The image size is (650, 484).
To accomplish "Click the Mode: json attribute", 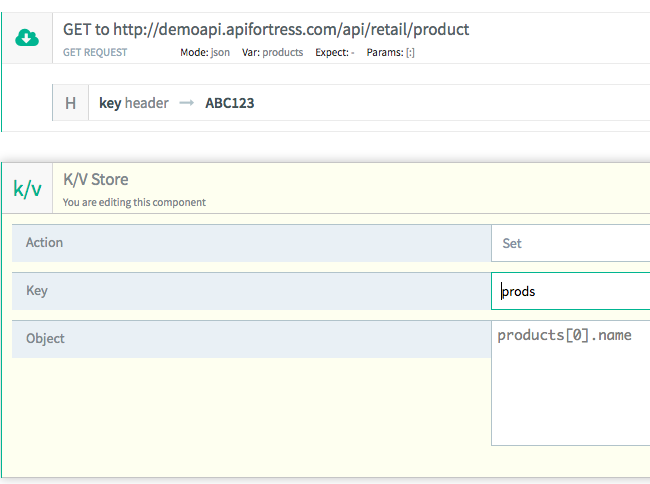I will click(x=205, y=52).
